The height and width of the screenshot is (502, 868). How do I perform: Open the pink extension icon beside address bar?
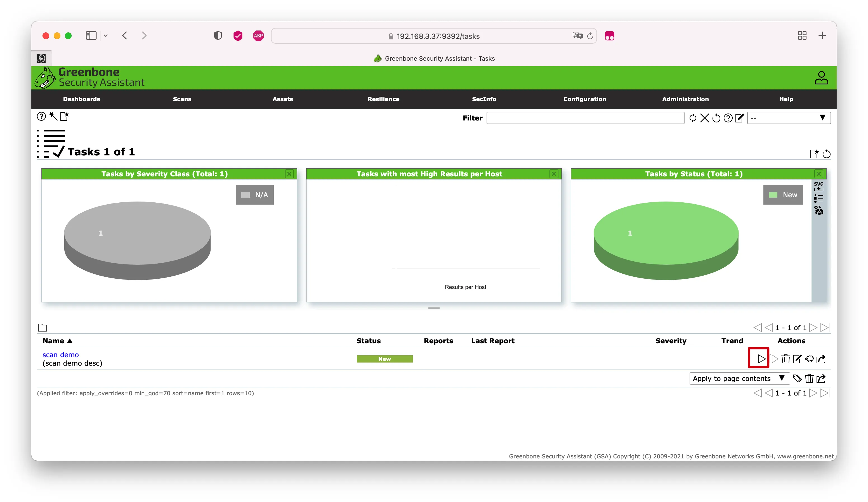[x=609, y=36]
